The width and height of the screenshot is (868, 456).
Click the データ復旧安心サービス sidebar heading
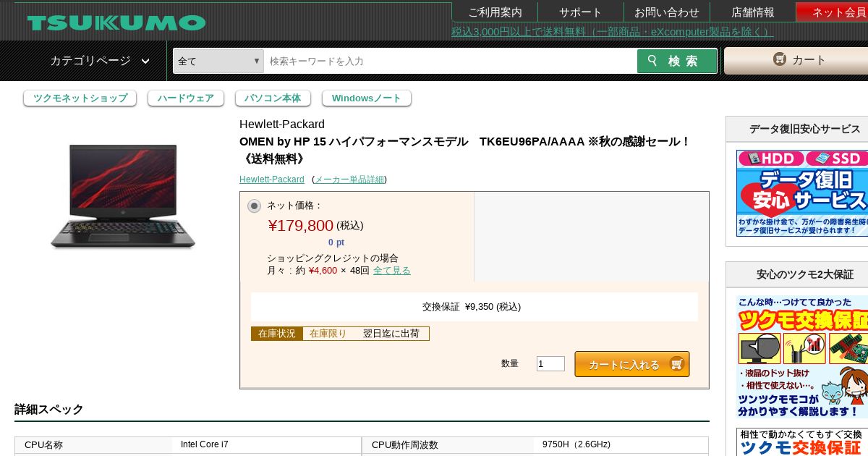tap(805, 129)
